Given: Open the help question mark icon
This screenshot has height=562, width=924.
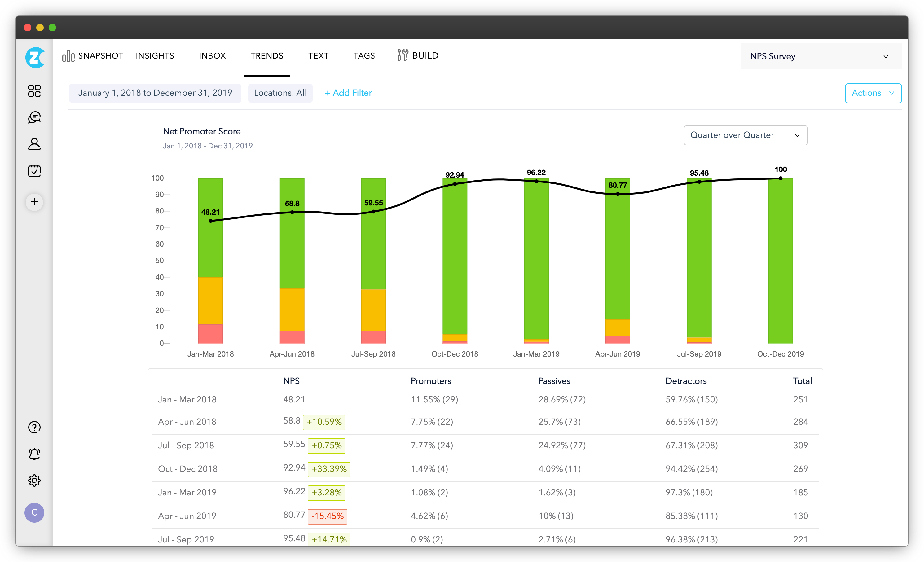Looking at the screenshot, I should point(34,427).
